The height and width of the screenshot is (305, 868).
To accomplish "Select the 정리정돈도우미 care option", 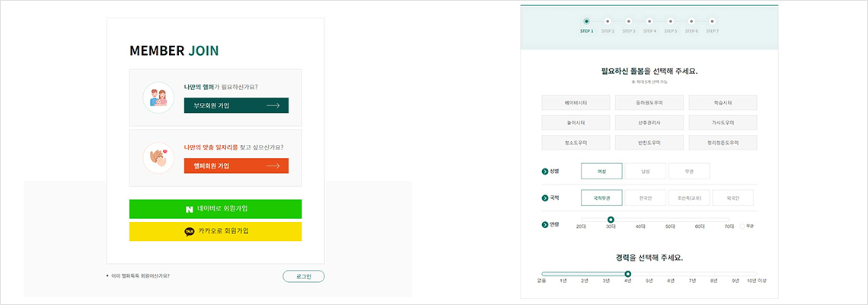I will (723, 143).
